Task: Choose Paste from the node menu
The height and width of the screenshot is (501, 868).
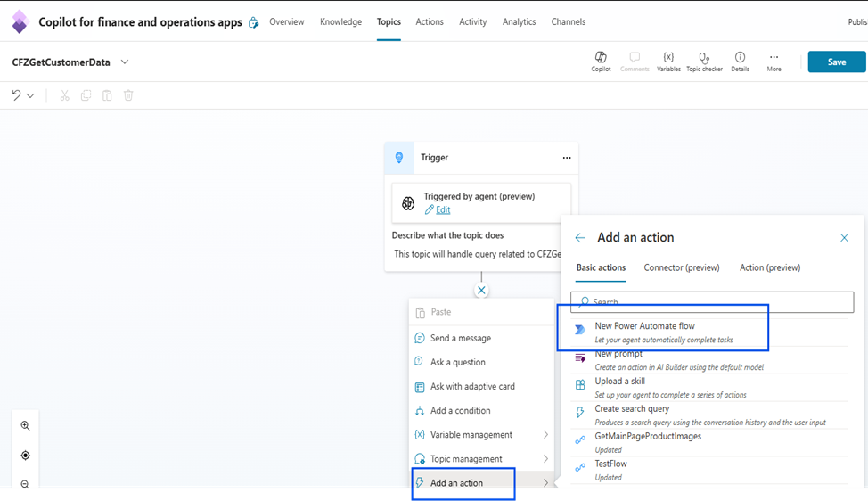Action: point(481,312)
